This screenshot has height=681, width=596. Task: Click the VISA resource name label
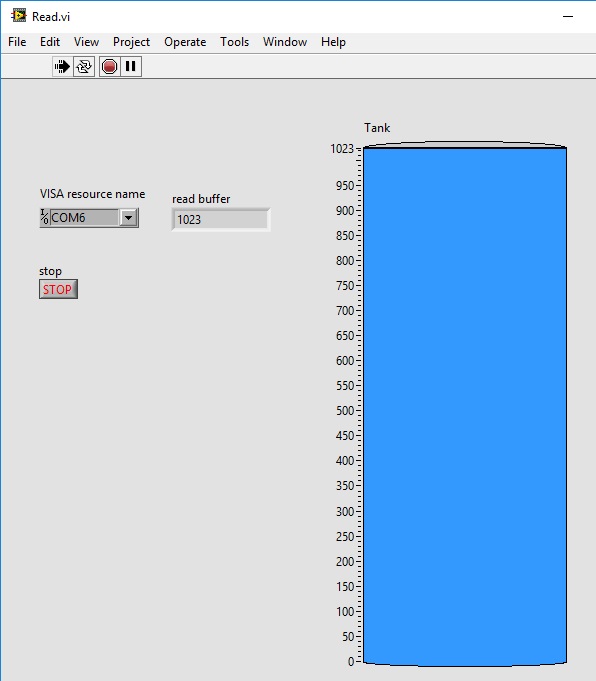click(93, 194)
